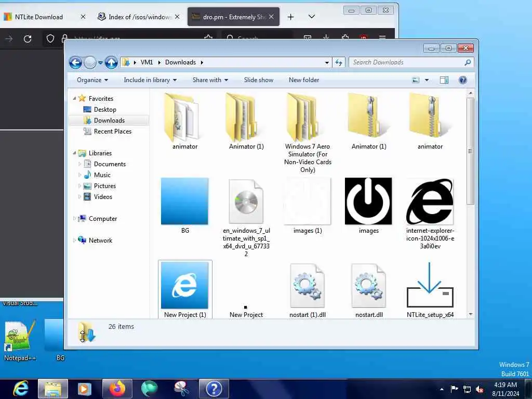Screen dimensions: 532x399
Task: Reload the page in Firefox
Action: pyautogui.click(x=28, y=38)
